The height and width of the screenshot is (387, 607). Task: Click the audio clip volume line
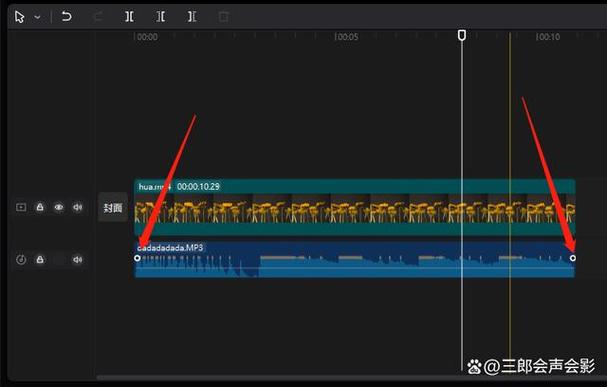click(x=355, y=268)
